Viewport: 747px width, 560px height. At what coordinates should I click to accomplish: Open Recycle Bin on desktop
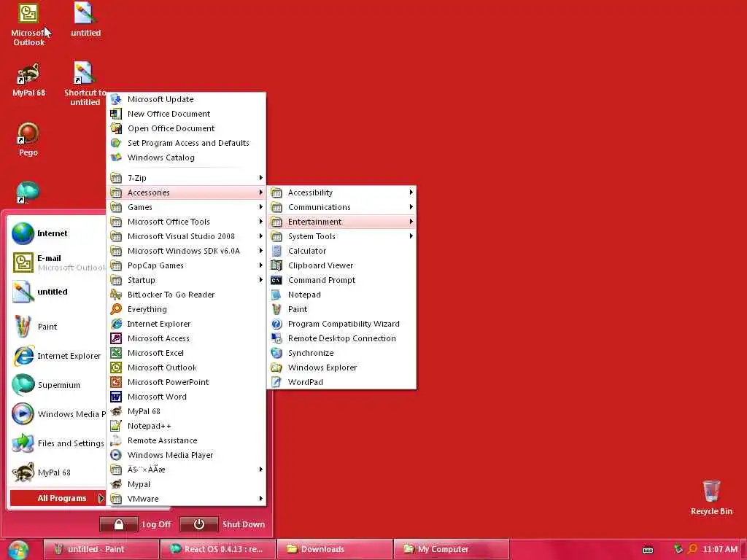coord(711,497)
